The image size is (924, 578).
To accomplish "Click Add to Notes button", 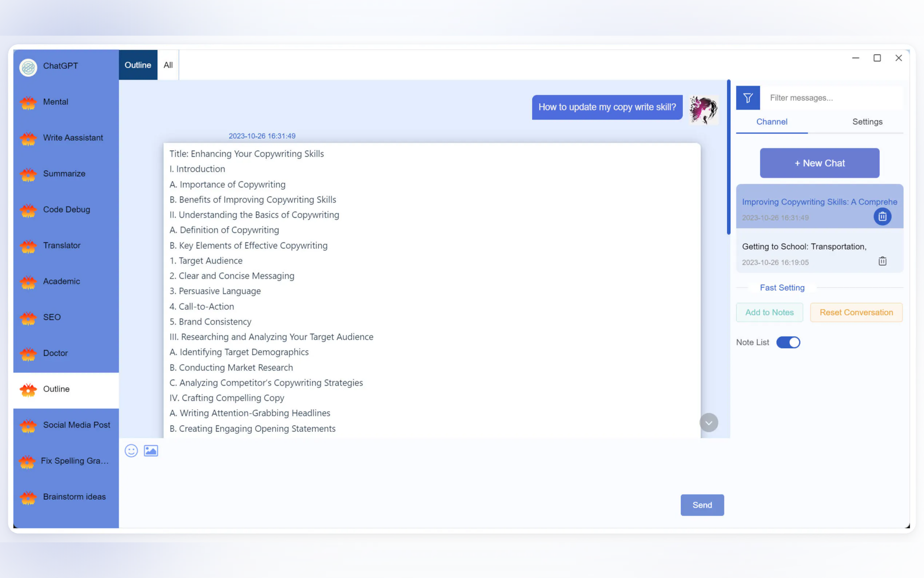I will click(x=769, y=312).
